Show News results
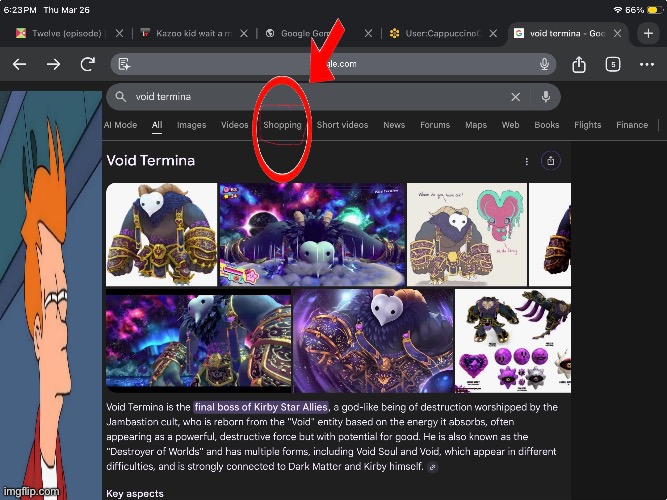This screenshot has width=667, height=500. [394, 125]
